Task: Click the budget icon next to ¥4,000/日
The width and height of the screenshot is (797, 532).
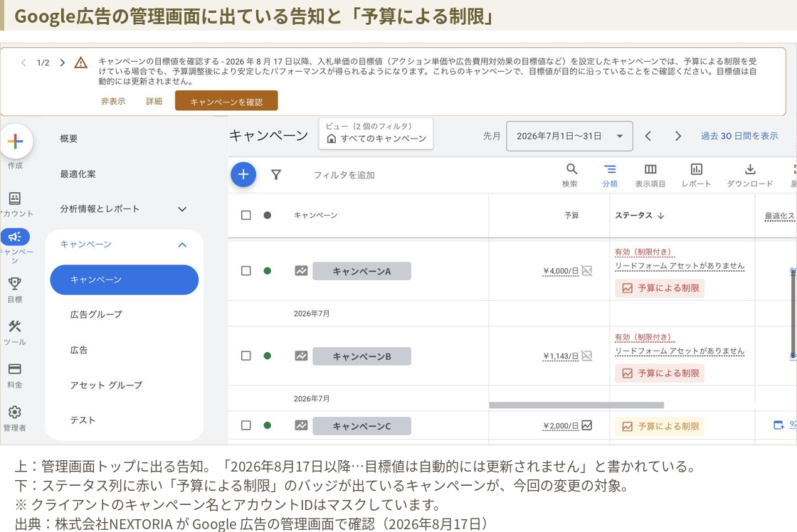Action: click(x=587, y=270)
